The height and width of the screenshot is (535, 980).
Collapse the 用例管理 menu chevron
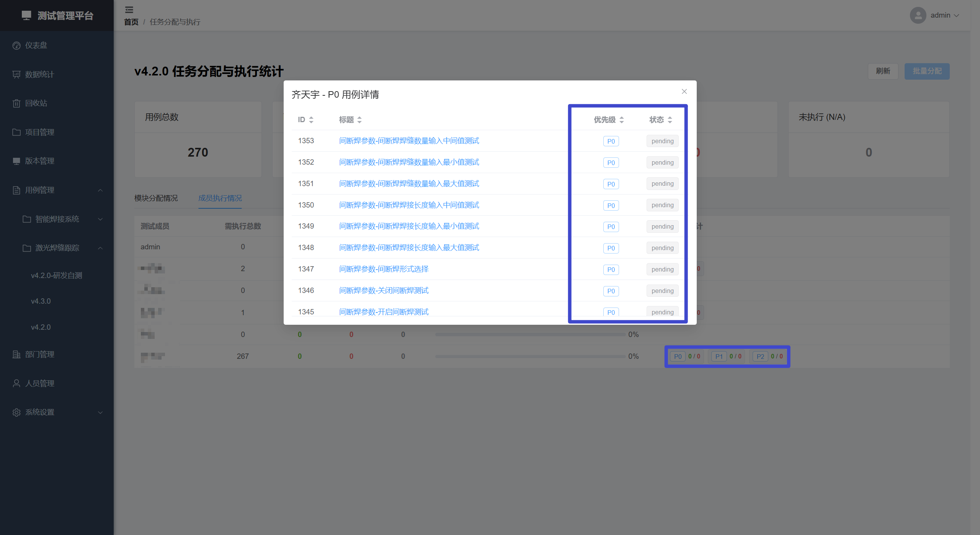click(x=100, y=190)
